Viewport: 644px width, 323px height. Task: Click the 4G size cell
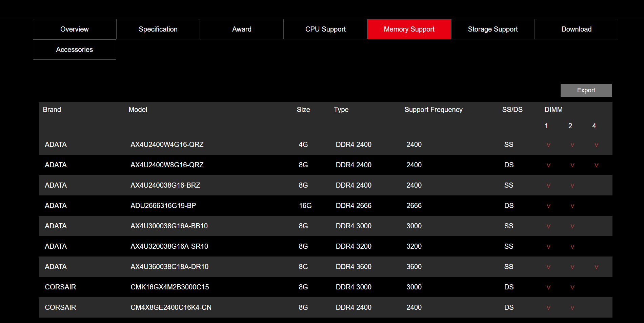pos(303,145)
